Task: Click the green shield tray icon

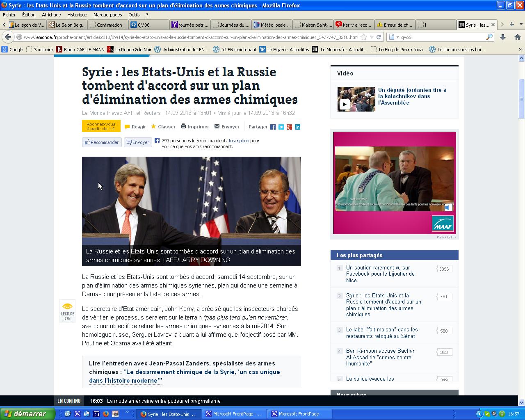Action: point(487,414)
